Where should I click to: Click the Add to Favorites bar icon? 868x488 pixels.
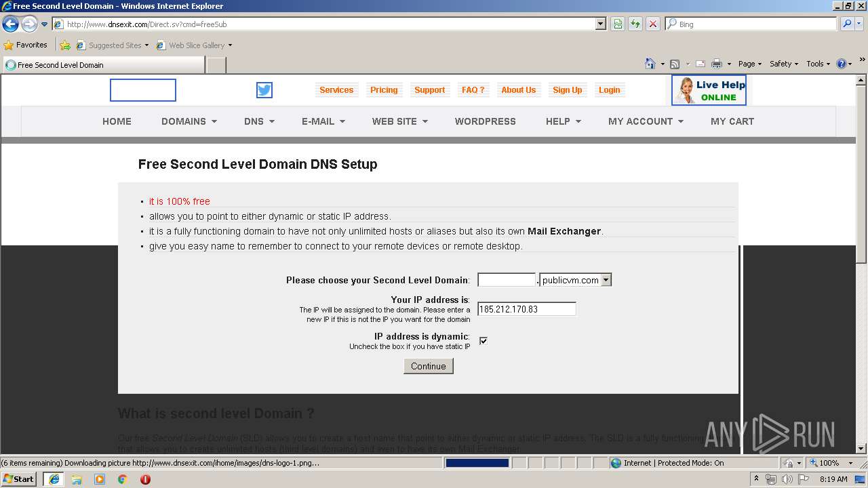pos(64,45)
